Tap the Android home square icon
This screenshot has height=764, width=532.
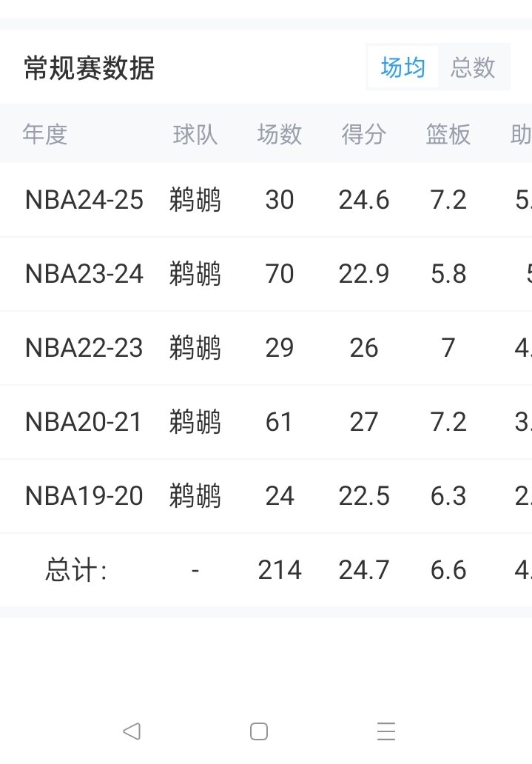pyautogui.click(x=259, y=731)
